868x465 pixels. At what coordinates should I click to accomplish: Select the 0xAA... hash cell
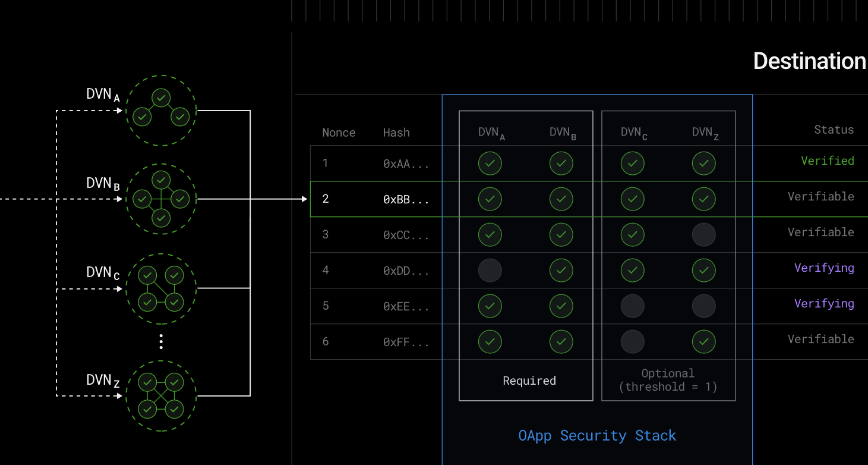click(x=406, y=164)
